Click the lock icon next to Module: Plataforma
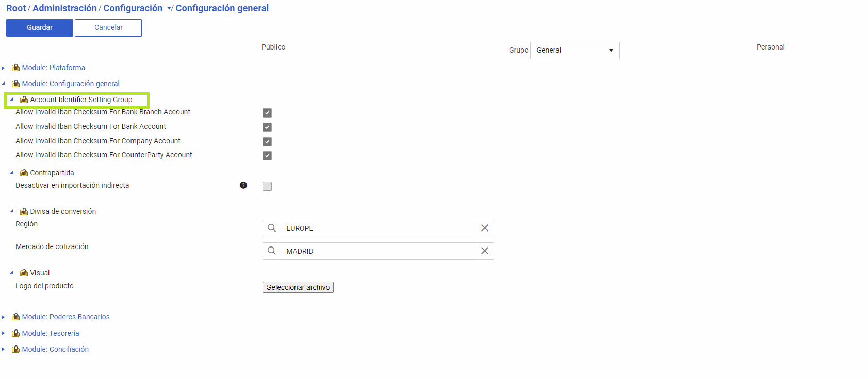This screenshot has width=868, height=379. click(x=16, y=68)
